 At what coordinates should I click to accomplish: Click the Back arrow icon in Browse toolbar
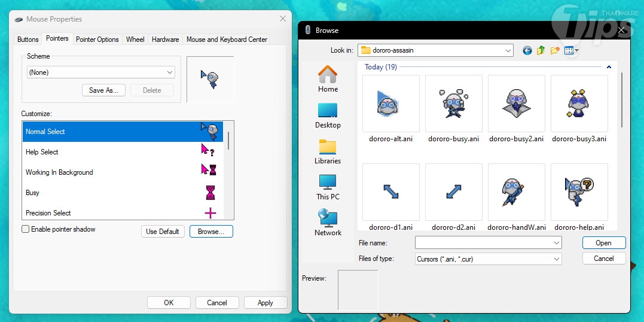(527, 50)
